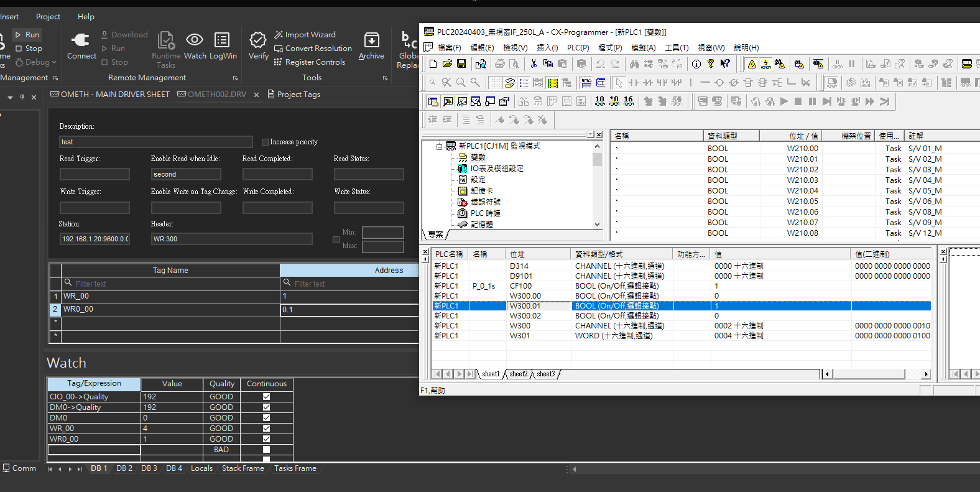Collapse the 新PLC1[CJ1M] tree node
The height and width of the screenshot is (492, 980).
click(439, 147)
